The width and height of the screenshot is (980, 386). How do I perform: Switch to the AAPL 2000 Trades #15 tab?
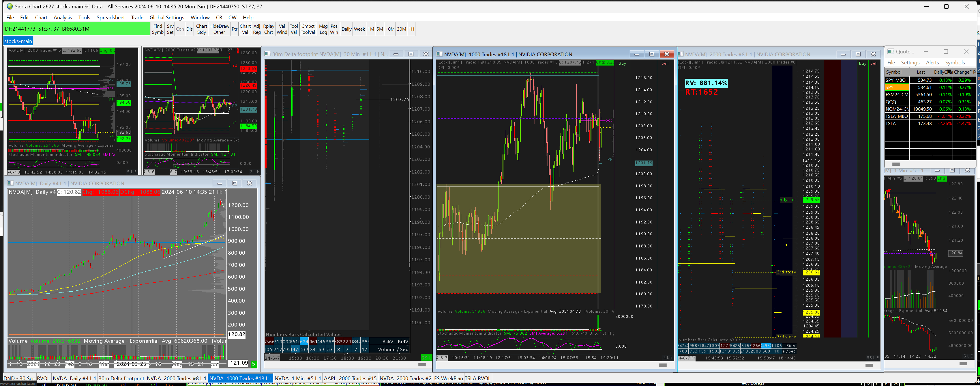350,378
